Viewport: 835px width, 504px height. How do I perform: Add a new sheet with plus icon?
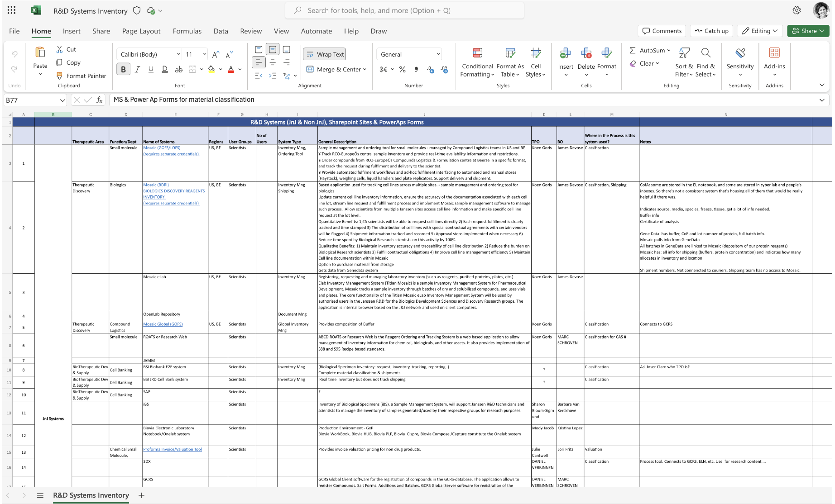[x=141, y=495]
